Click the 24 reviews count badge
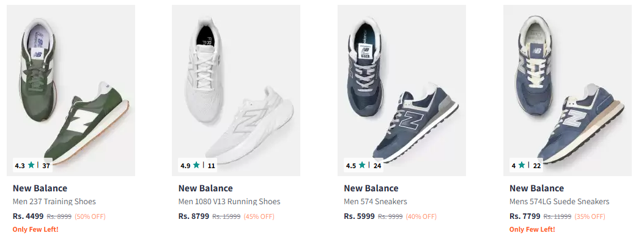Viewport: 644px width, 236px height. point(377,166)
